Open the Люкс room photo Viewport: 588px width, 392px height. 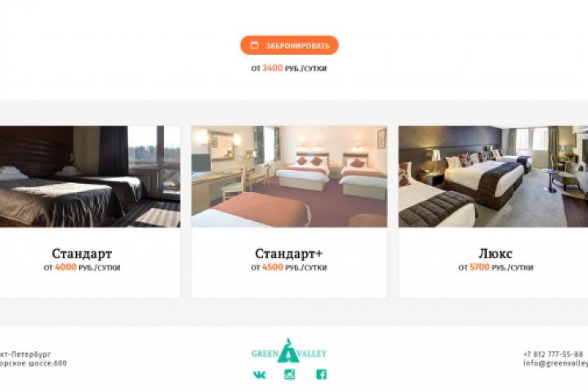click(493, 176)
